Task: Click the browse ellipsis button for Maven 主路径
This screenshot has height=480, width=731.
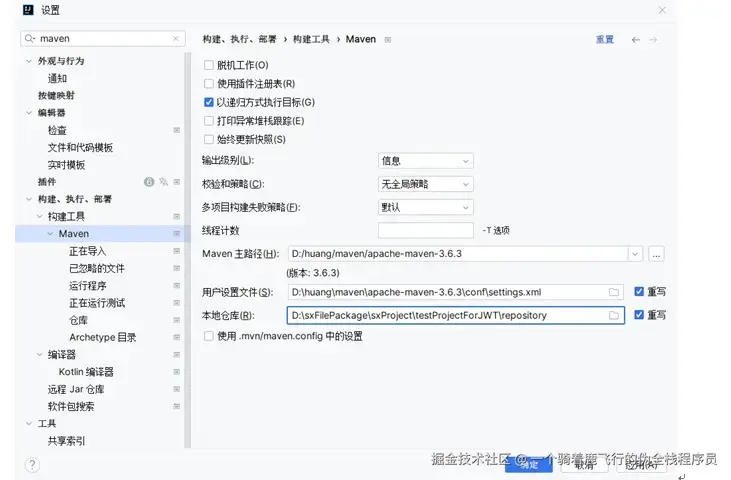Action: (x=656, y=254)
